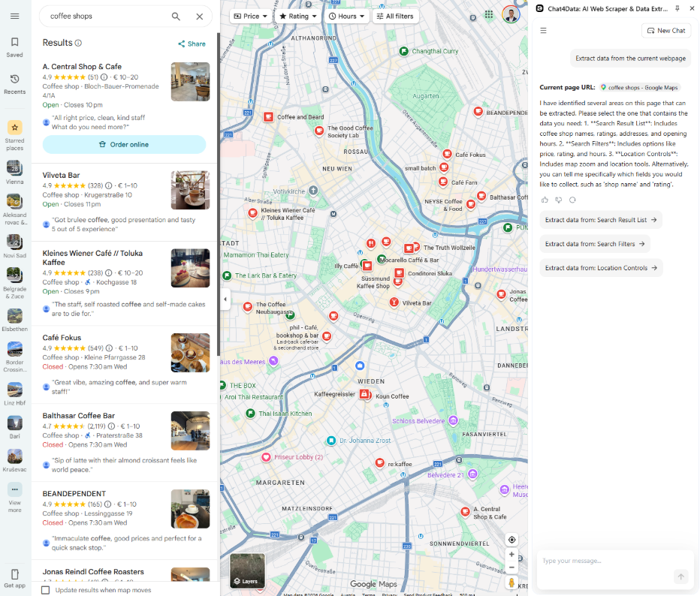Click the Schloss Belvedere map pin
This screenshot has height=596, width=700.
(453, 420)
